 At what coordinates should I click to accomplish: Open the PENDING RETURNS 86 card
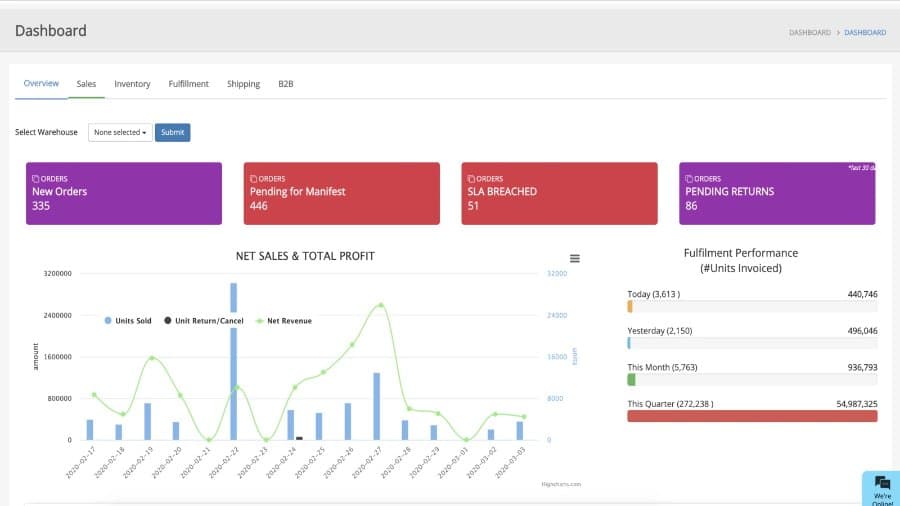point(777,193)
